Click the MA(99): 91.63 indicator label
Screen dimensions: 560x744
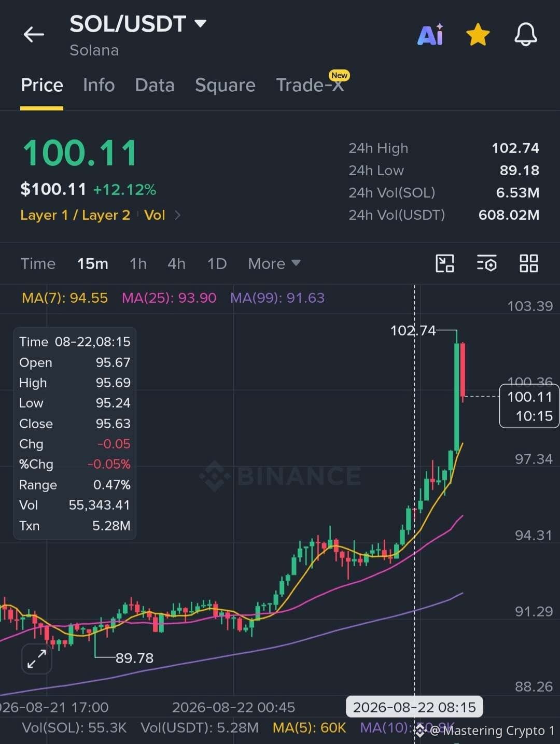click(277, 298)
